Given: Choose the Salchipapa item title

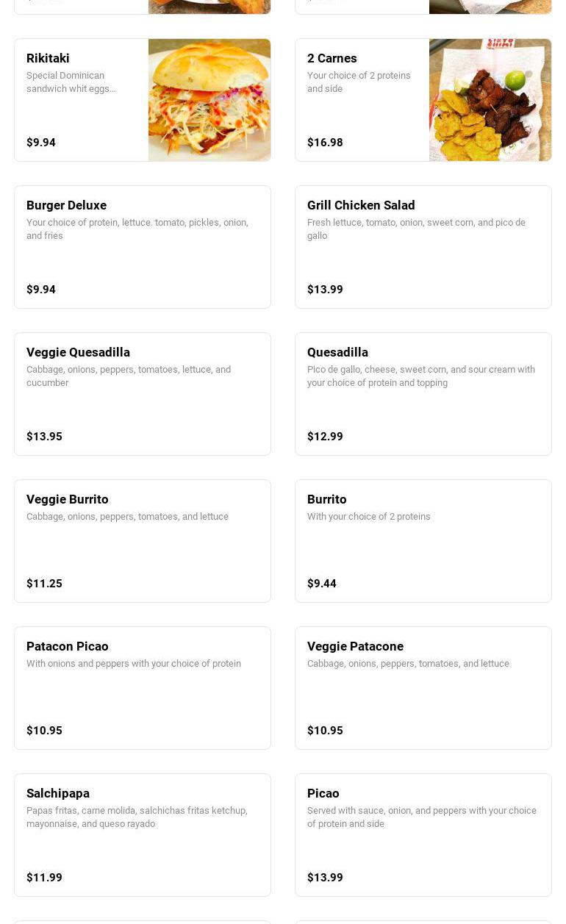Looking at the screenshot, I should point(58,793).
